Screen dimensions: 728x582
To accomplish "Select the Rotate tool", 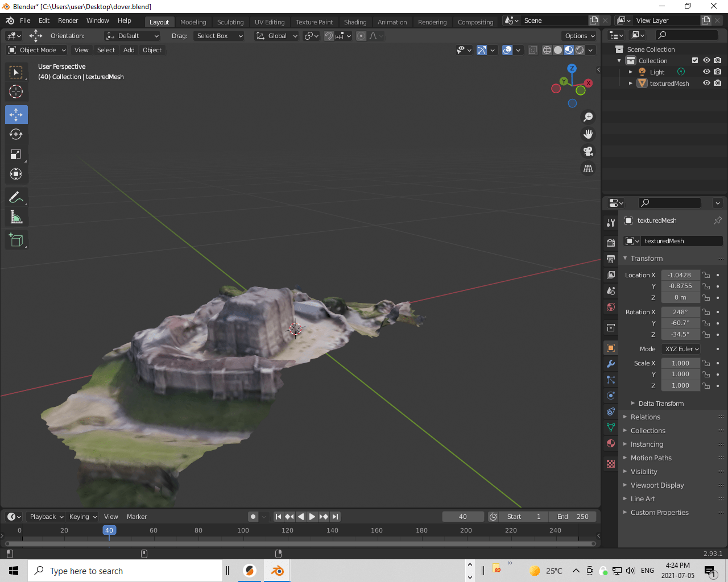I will (16, 134).
